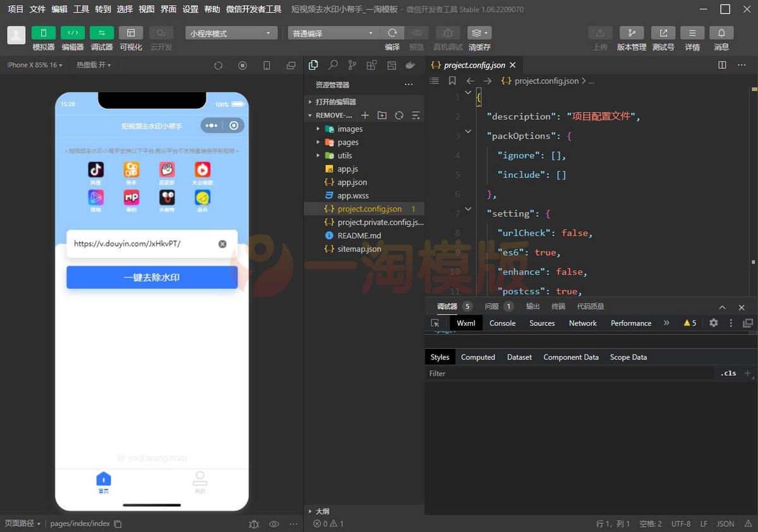Click the detach simulator window icon
The width and height of the screenshot is (758, 532).
click(291, 66)
